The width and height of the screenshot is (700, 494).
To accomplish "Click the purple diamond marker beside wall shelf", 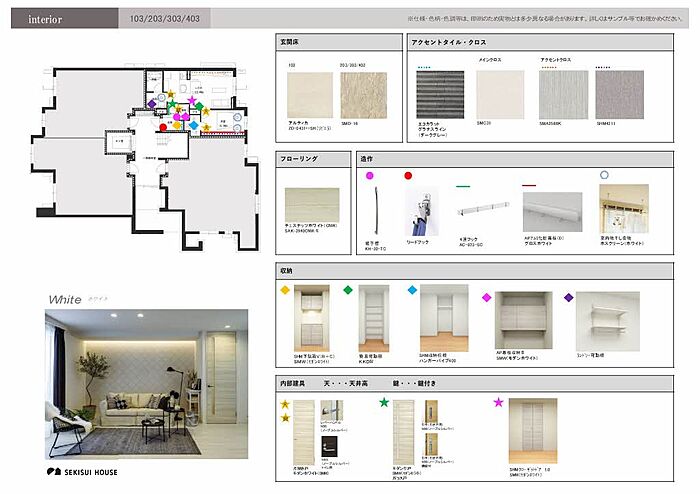I will click(570, 297).
